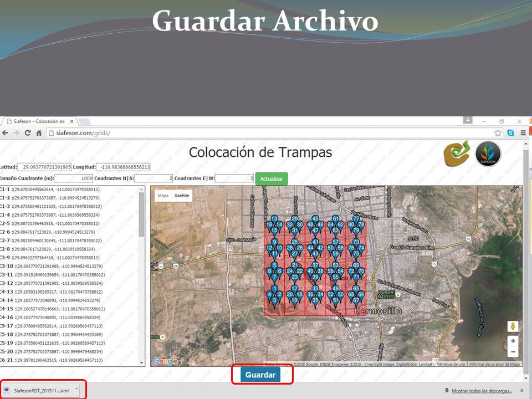The image size is (532, 399).
Task: Click the page scrollbar up arrow
Action: [526, 144]
